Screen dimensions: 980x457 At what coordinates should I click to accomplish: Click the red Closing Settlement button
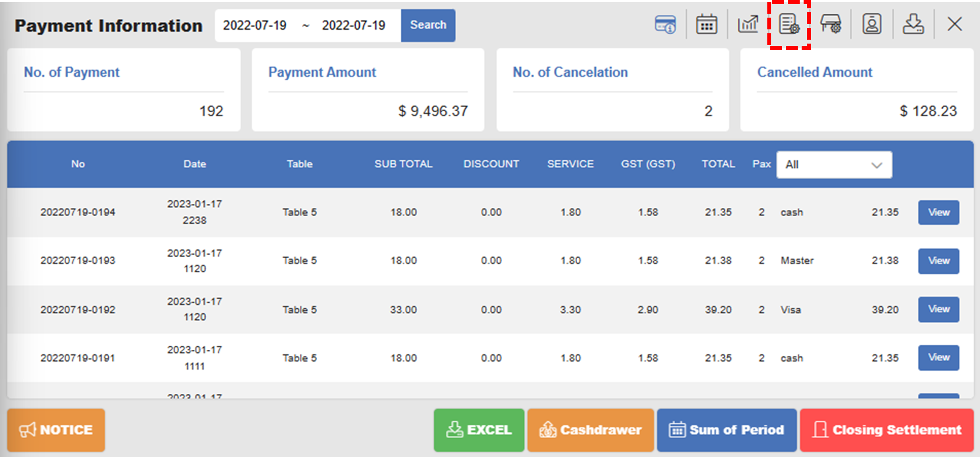(x=887, y=430)
